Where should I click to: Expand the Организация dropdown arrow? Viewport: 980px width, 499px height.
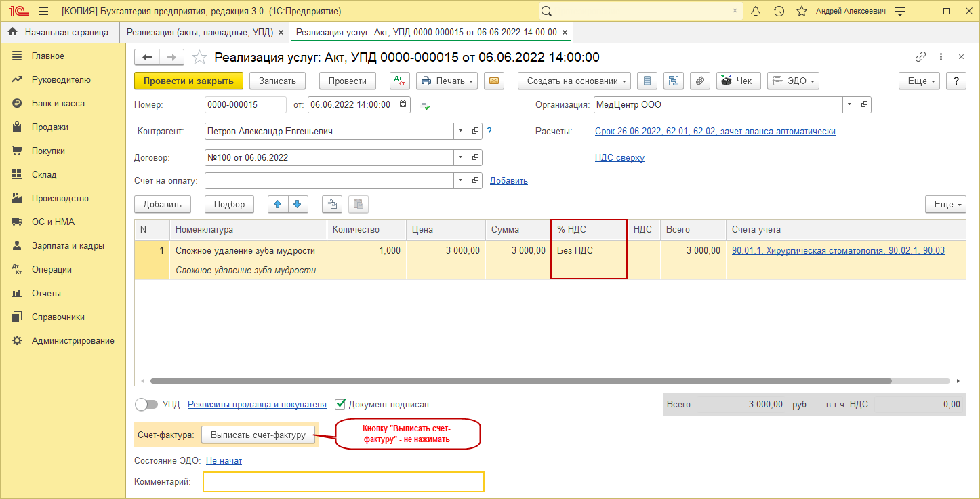(850, 105)
